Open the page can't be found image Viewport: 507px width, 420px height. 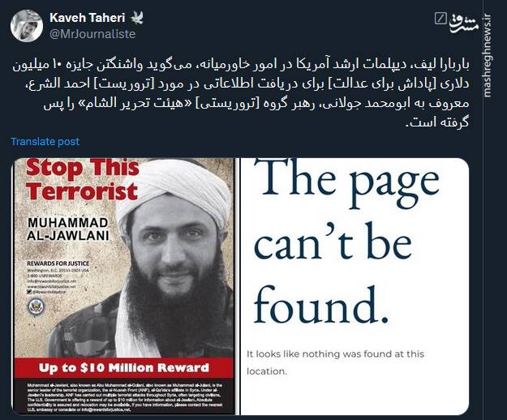354,286
